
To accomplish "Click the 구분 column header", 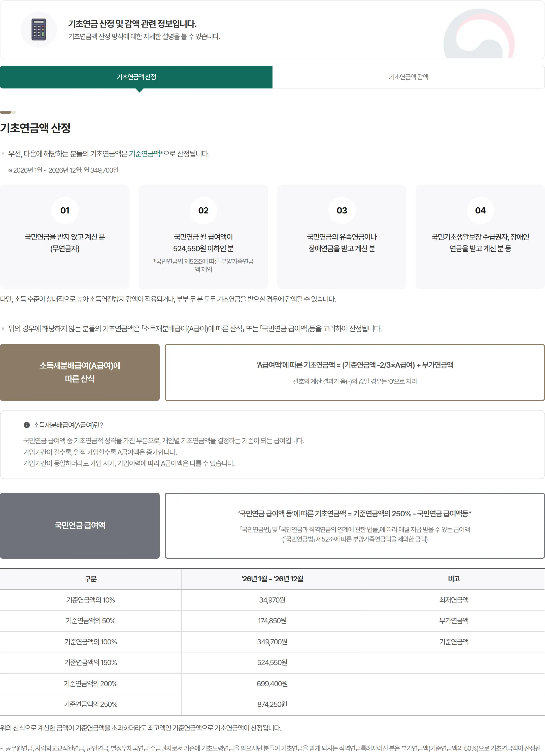I will 91,579.
